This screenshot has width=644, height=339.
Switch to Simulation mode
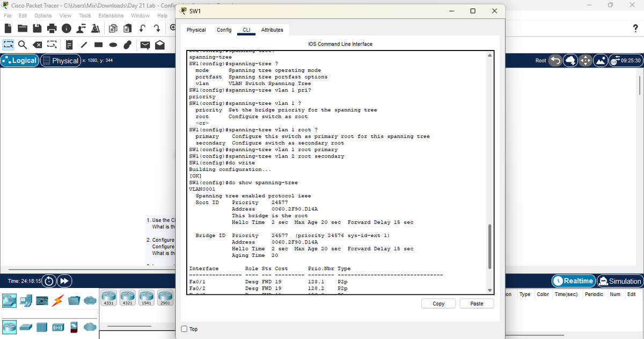click(x=620, y=281)
